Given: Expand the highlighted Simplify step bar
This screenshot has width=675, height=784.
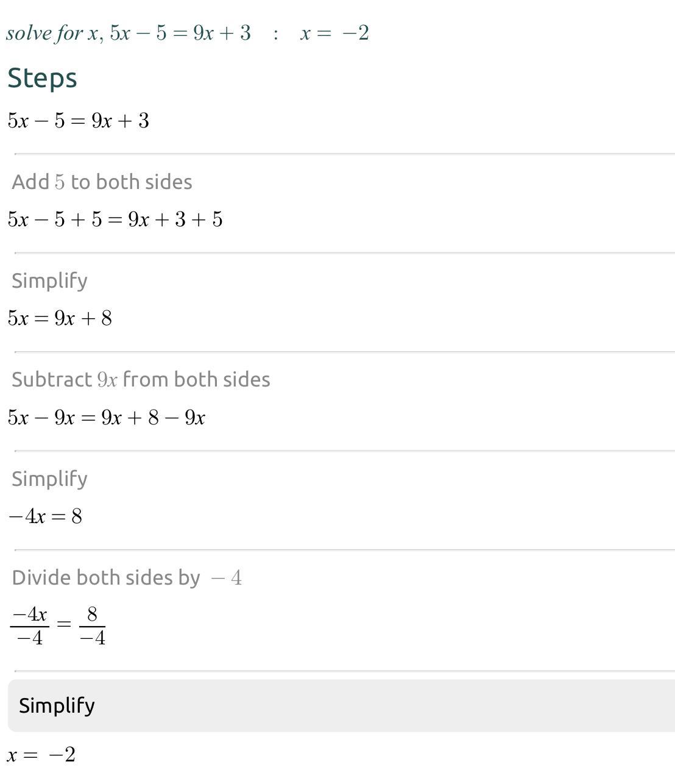Looking at the screenshot, I should (341, 705).
